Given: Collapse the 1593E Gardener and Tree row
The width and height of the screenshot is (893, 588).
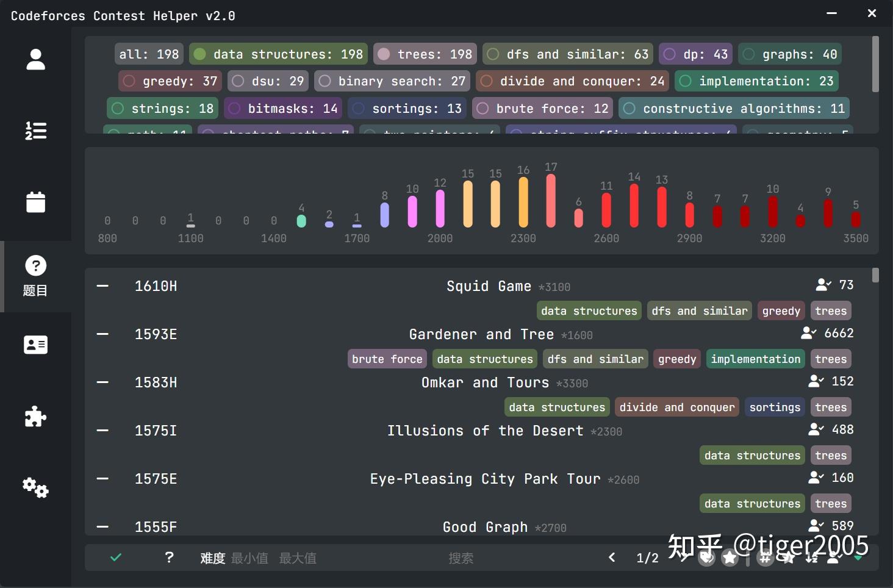Looking at the screenshot, I should (x=102, y=334).
